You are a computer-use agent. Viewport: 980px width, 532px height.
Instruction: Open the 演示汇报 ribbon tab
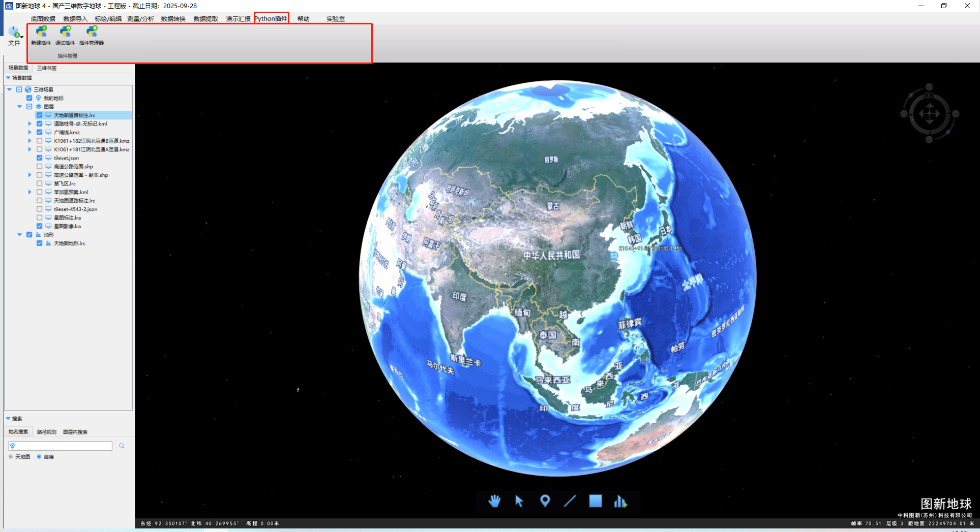pos(238,19)
